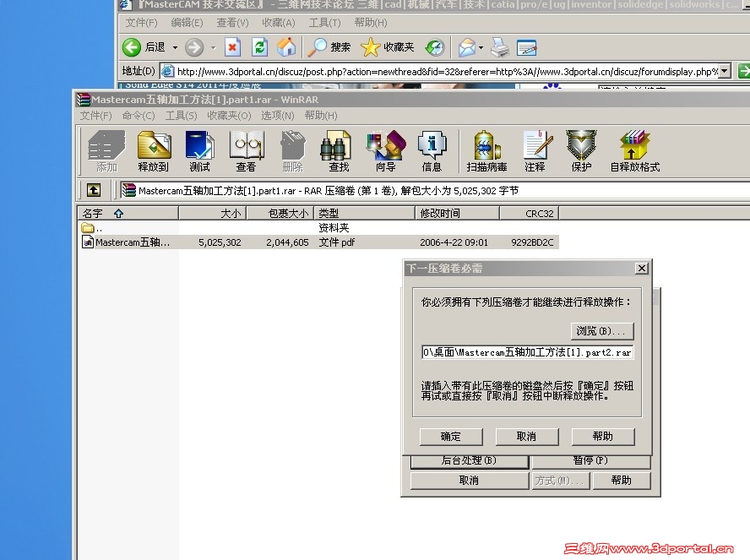Click the Scan virus icon

[487, 151]
